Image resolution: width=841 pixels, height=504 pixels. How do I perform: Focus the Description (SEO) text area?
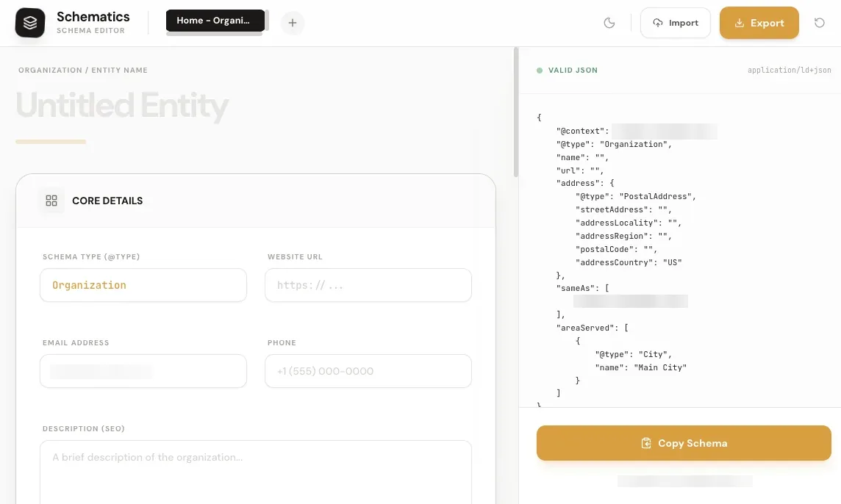click(x=256, y=472)
